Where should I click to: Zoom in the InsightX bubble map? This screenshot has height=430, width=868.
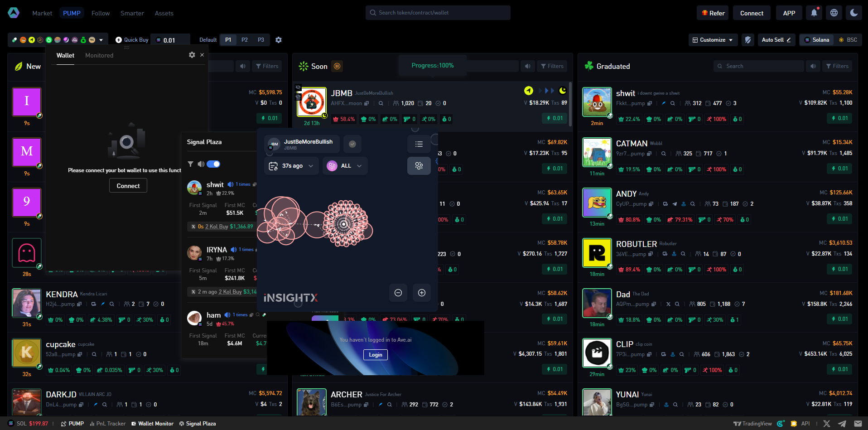pos(422,293)
